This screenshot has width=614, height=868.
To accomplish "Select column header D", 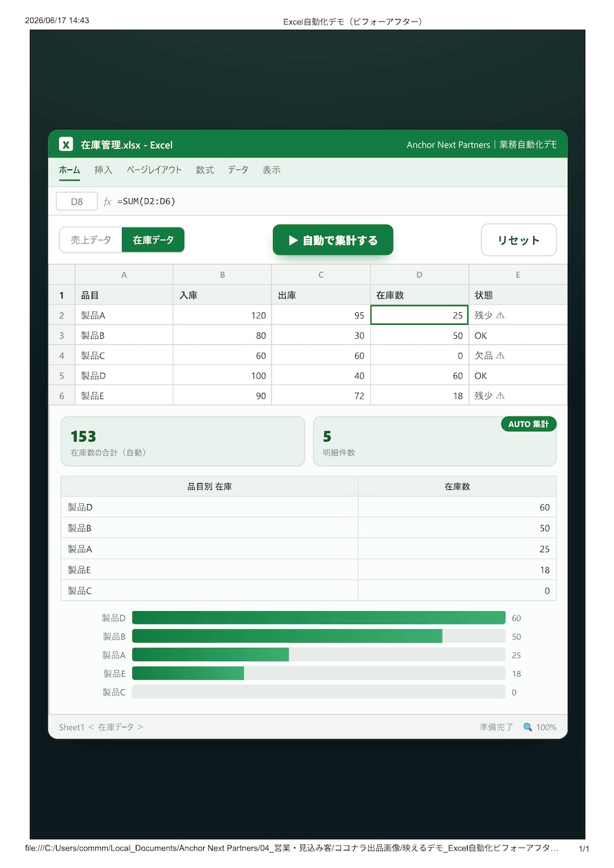I will (419, 275).
